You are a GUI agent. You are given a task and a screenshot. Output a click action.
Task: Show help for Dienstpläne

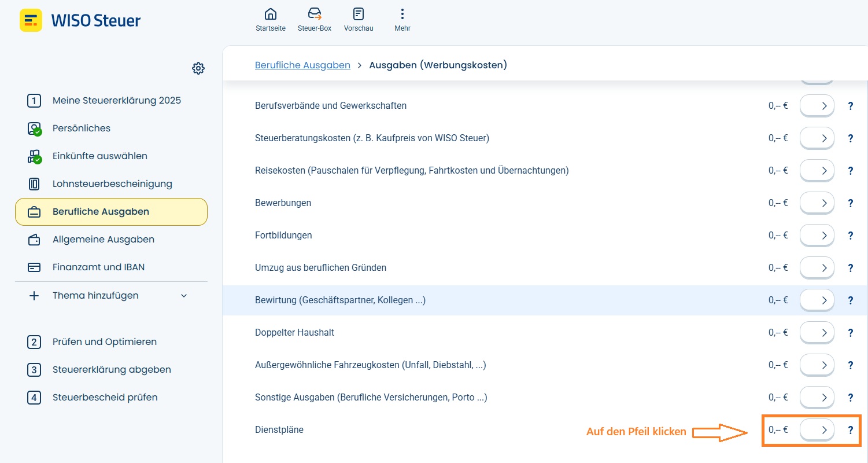click(851, 430)
